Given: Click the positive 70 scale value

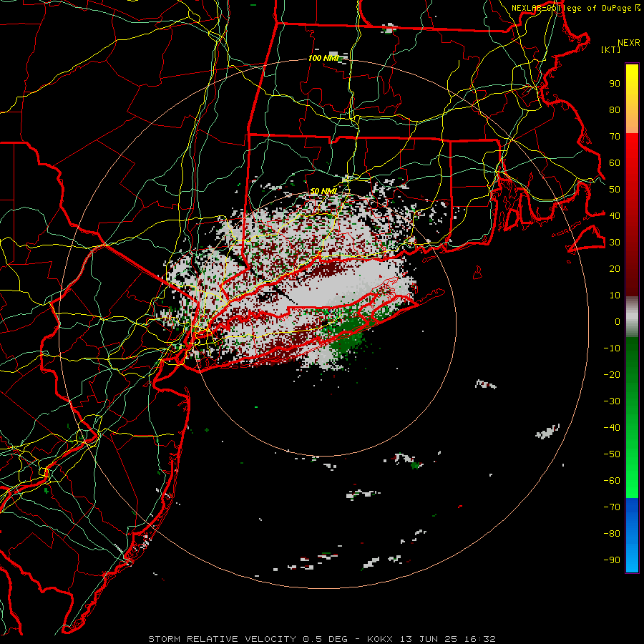Looking at the screenshot, I should click(615, 137).
